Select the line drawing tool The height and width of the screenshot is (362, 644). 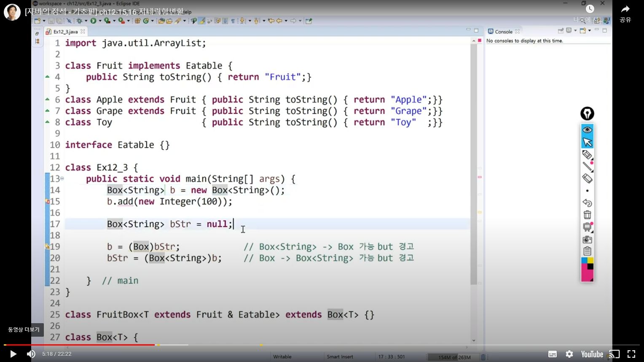(x=587, y=167)
